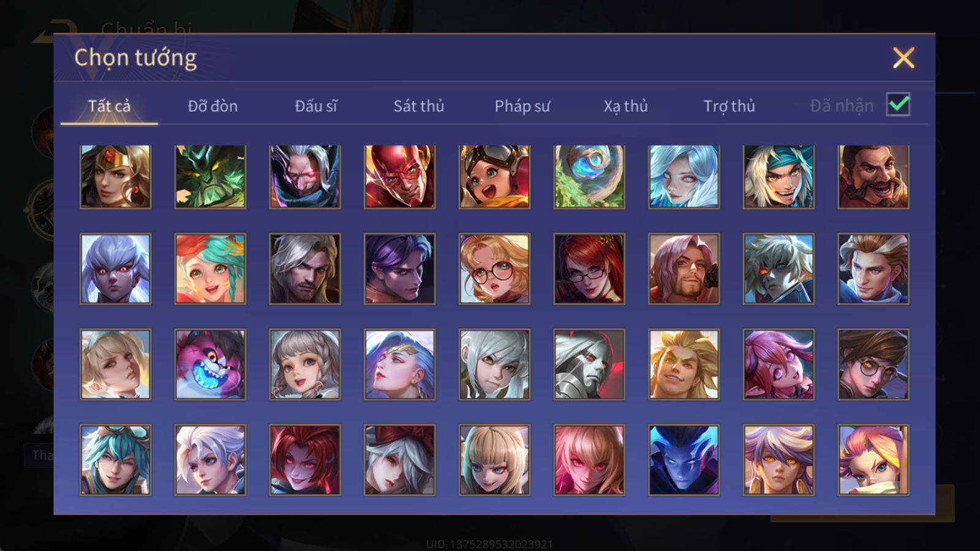Close the Chọn tướng dialog
Viewport: 980px width, 551px height.
tap(903, 58)
